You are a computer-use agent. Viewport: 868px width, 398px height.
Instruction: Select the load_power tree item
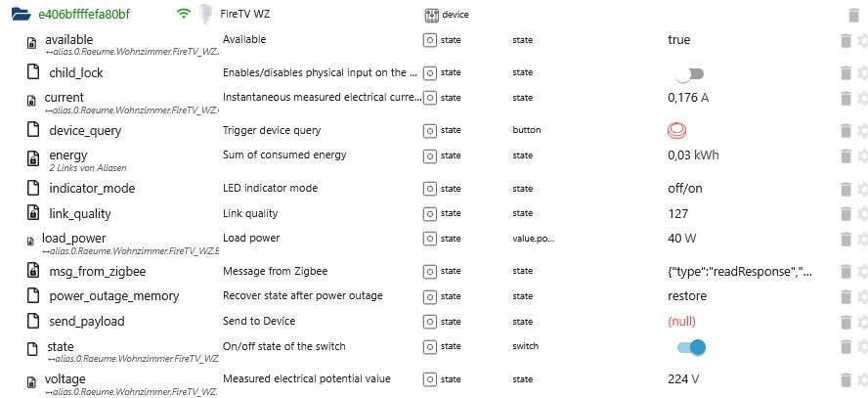[x=73, y=239]
